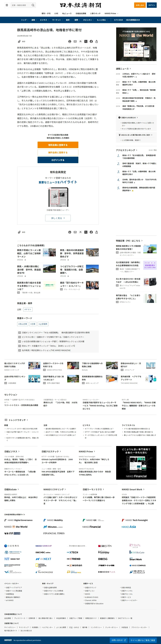Viewport: 161px width, 644px height.
Task: Open the LIVE header tab
Action: tap(56, 13)
